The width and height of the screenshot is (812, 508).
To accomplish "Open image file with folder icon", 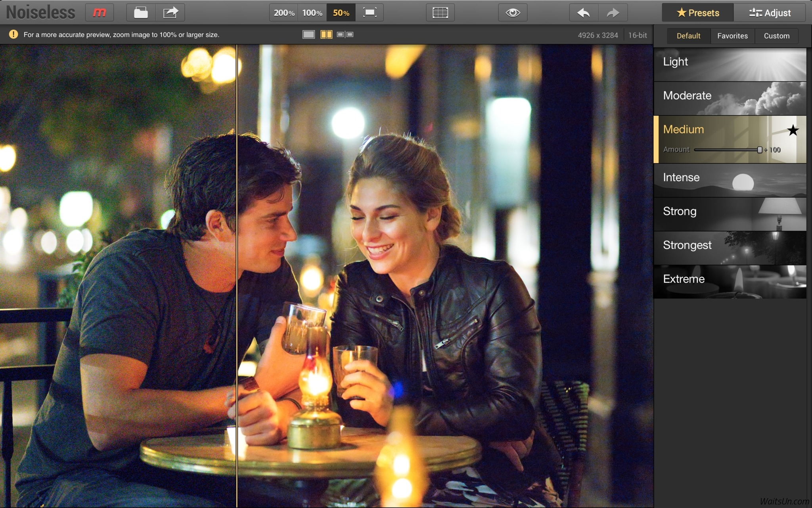I will 141,13.
